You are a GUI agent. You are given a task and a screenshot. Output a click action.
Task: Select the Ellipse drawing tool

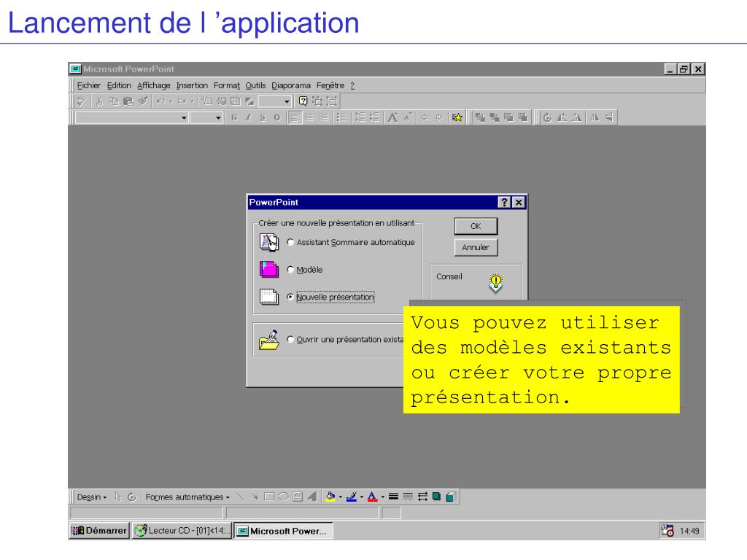284,497
